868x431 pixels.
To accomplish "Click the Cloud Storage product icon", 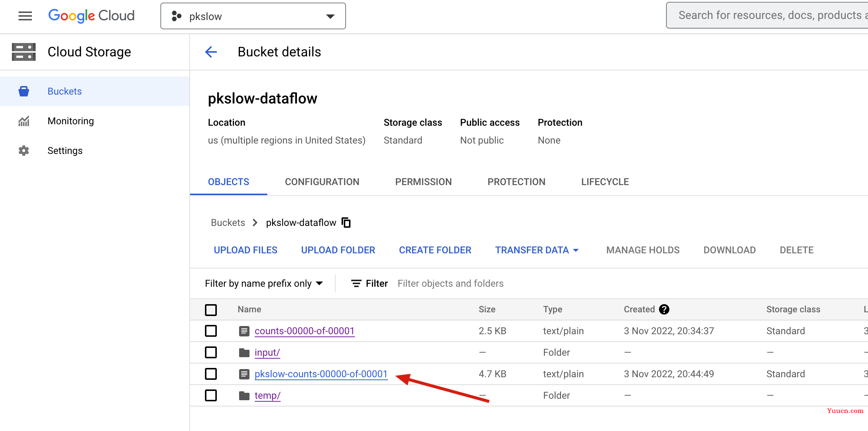I will pos(24,52).
